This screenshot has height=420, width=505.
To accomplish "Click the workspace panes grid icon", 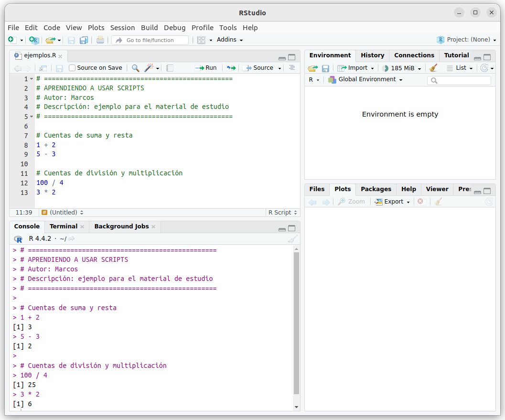I will 201,40.
